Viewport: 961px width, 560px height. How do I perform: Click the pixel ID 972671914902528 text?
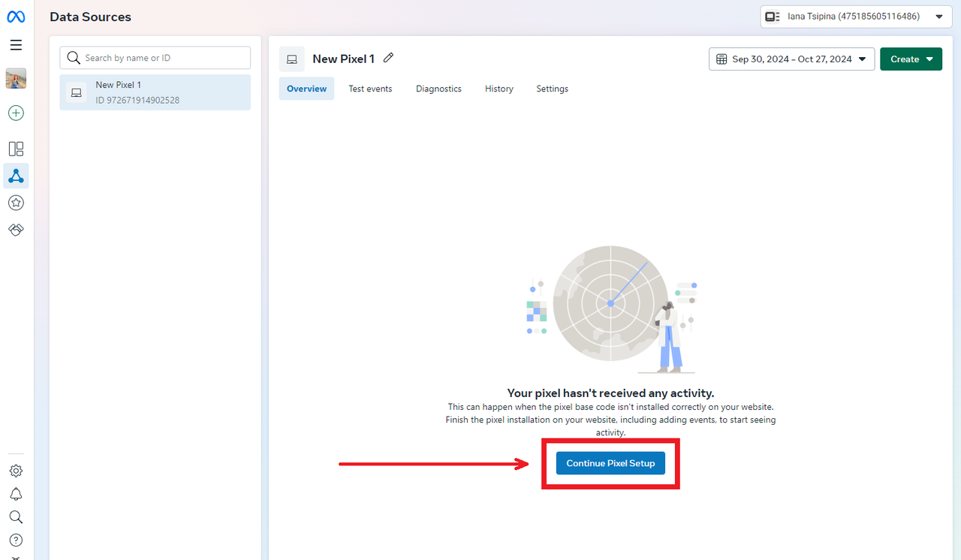[x=137, y=100]
